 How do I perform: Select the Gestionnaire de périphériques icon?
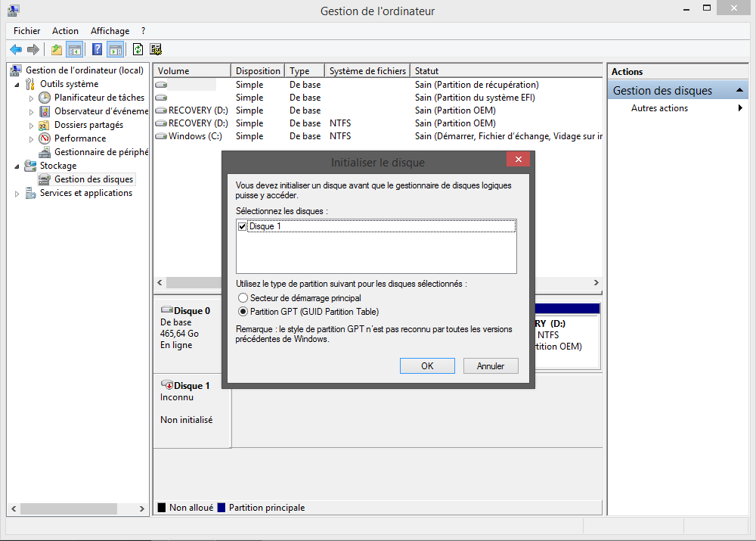pos(45,152)
